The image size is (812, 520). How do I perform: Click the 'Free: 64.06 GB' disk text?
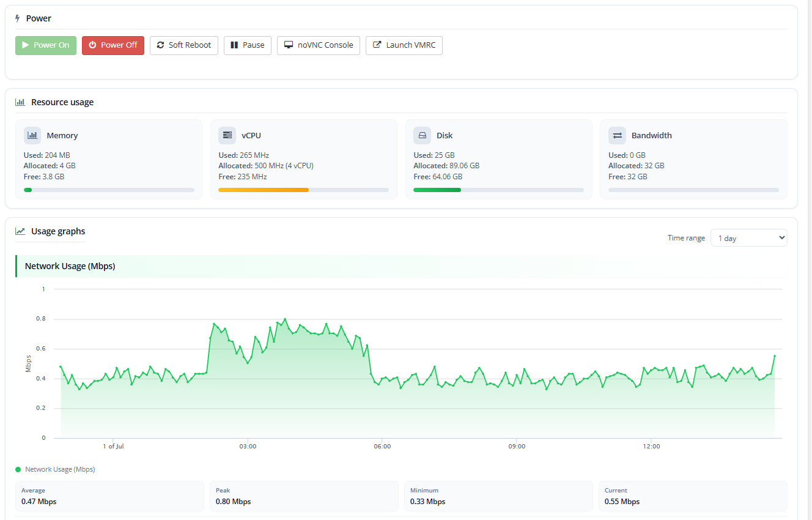pyautogui.click(x=438, y=177)
